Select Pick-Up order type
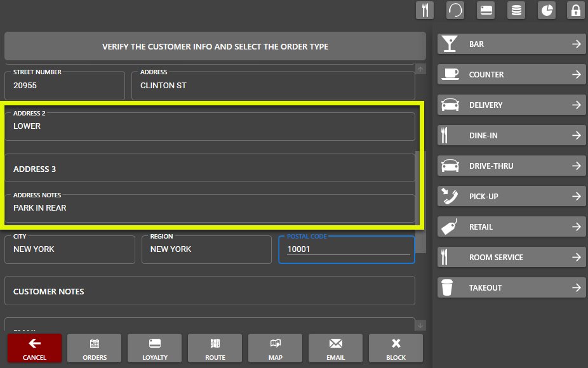 click(x=511, y=197)
